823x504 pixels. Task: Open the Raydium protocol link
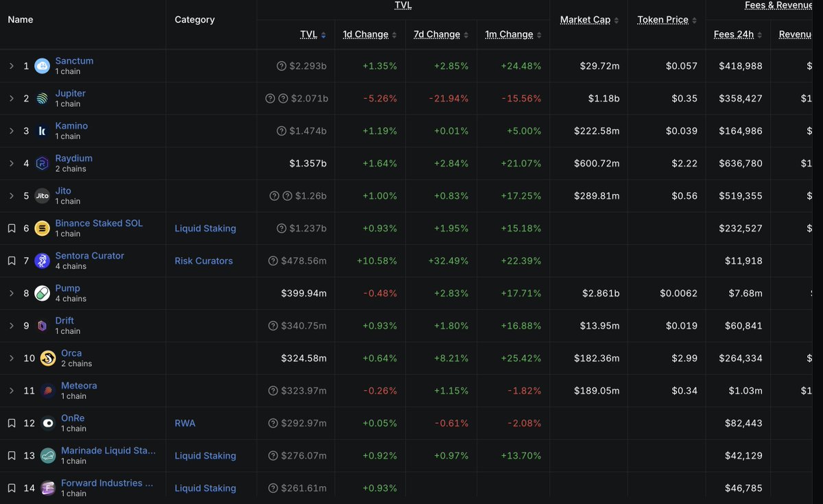[x=73, y=158]
